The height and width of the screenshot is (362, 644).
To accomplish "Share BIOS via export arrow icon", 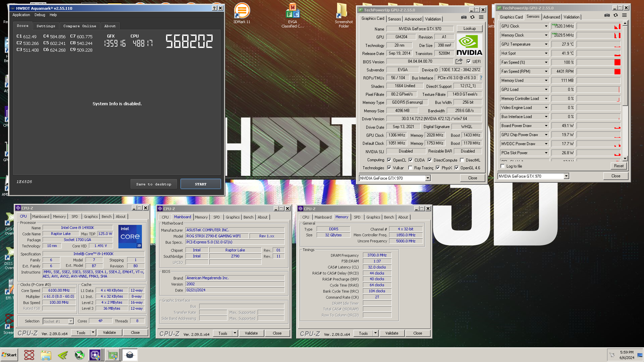I will tap(459, 61).
